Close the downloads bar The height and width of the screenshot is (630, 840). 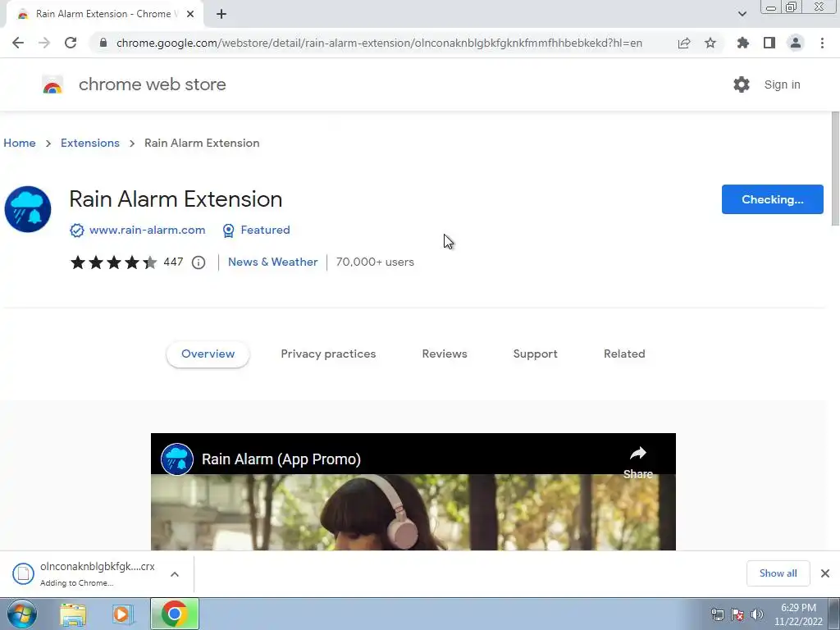click(825, 573)
